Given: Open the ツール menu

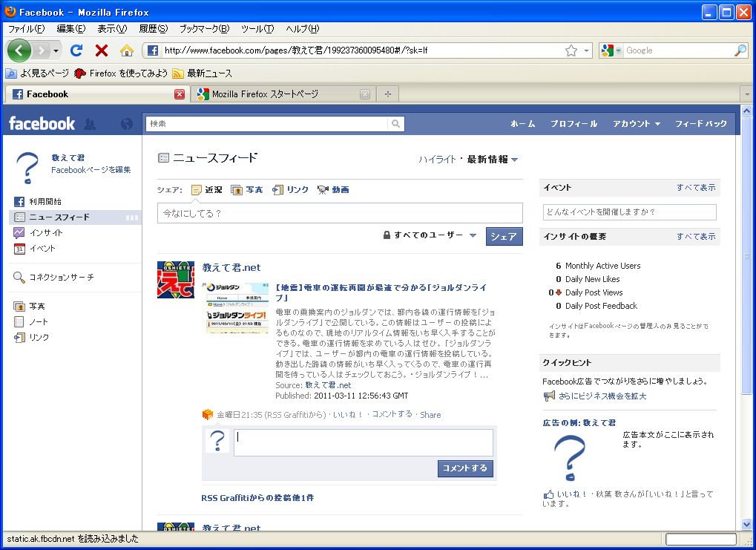Looking at the screenshot, I should [x=257, y=29].
